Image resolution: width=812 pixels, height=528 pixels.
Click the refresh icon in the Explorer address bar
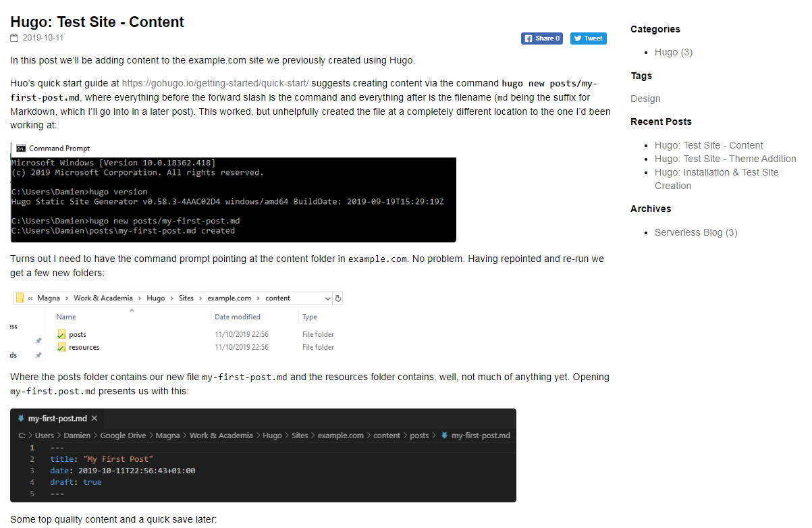[x=338, y=298]
